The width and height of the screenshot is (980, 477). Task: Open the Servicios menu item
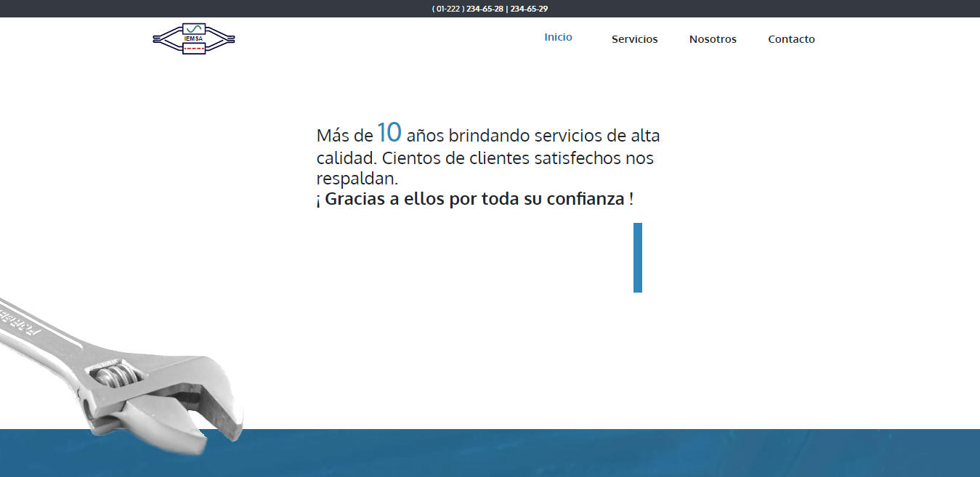(x=634, y=39)
